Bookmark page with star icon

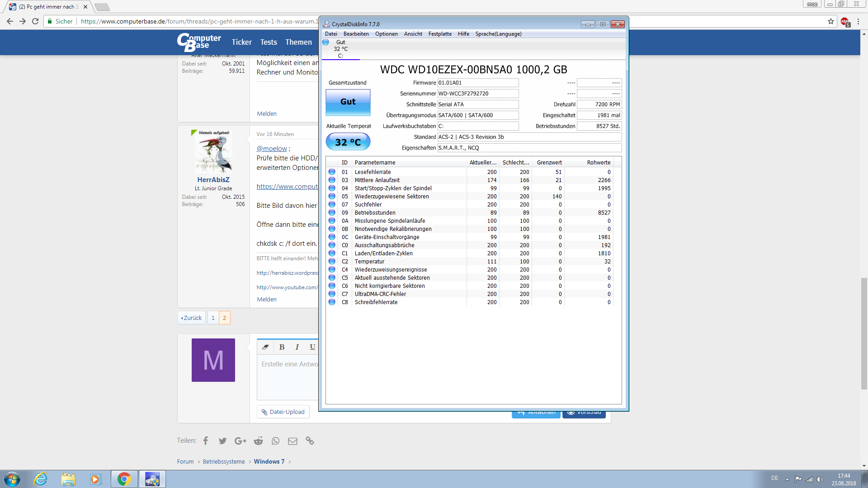[x=830, y=21]
